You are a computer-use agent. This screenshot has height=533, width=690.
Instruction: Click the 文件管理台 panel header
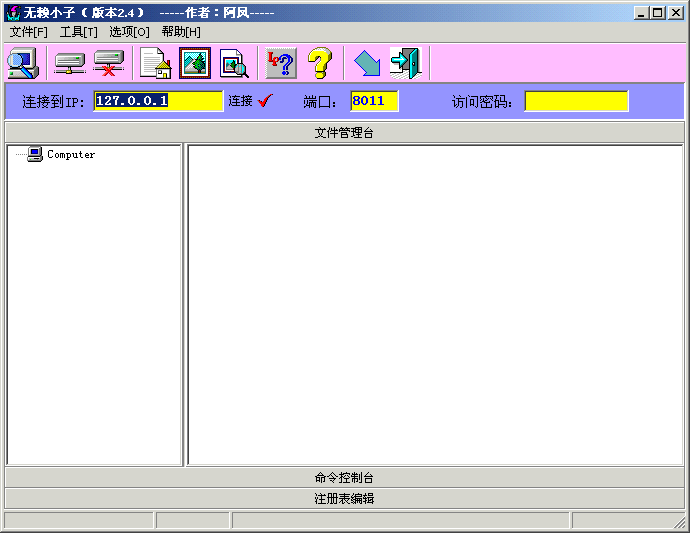click(344, 133)
